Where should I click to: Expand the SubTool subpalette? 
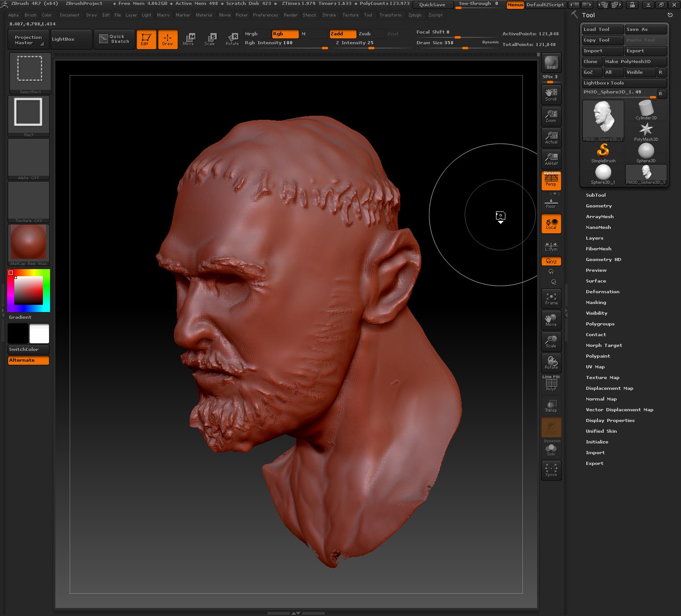click(x=596, y=195)
